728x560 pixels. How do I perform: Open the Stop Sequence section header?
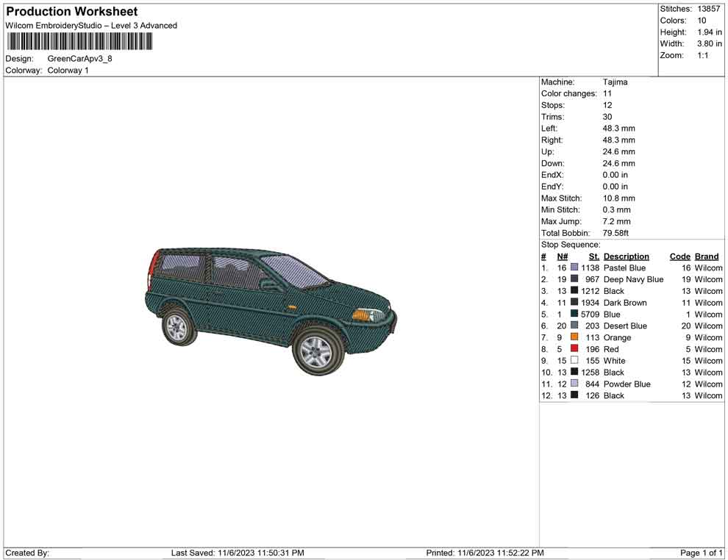pyautogui.click(x=570, y=244)
